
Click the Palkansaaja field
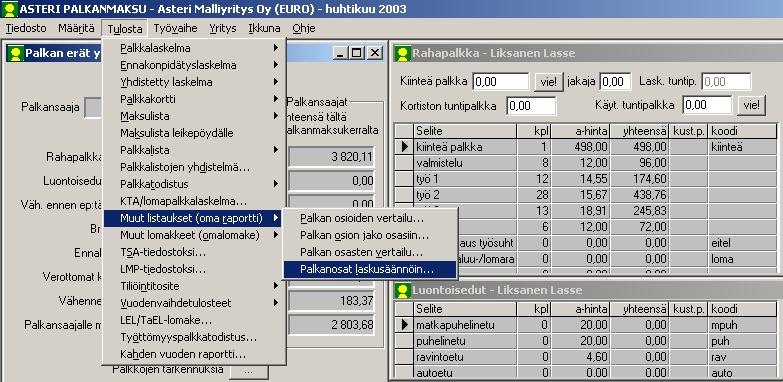click(94, 108)
